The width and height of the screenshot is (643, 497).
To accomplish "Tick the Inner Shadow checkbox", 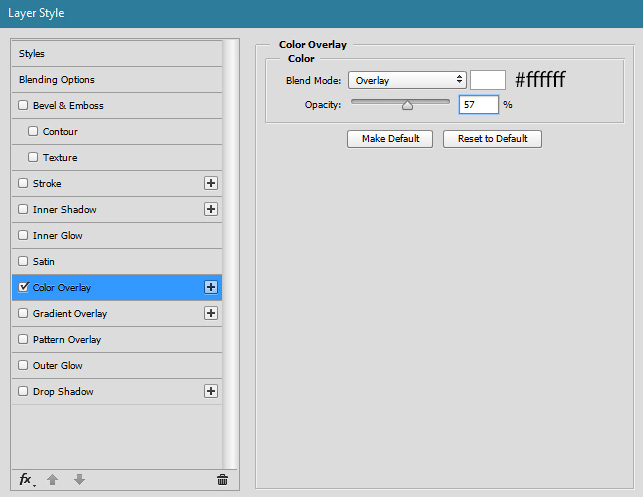I will click(x=23, y=209).
